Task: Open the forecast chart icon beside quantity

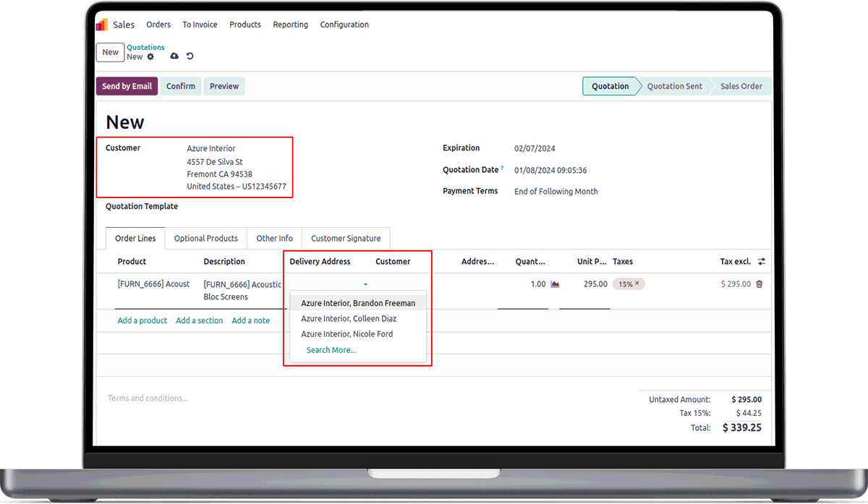Action: [x=555, y=284]
